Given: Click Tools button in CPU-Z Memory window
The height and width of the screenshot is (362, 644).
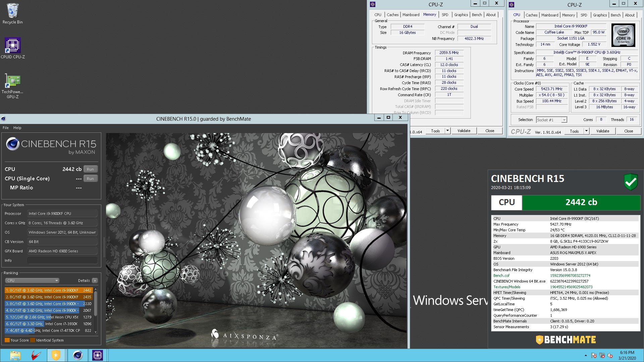Looking at the screenshot, I should (x=435, y=131).
